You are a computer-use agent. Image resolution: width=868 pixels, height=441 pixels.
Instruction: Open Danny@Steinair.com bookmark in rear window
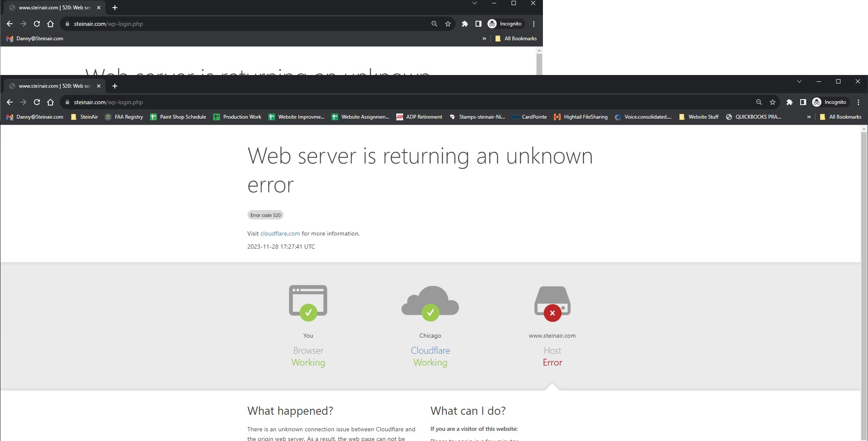pyautogui.click(x=35, y=39)
